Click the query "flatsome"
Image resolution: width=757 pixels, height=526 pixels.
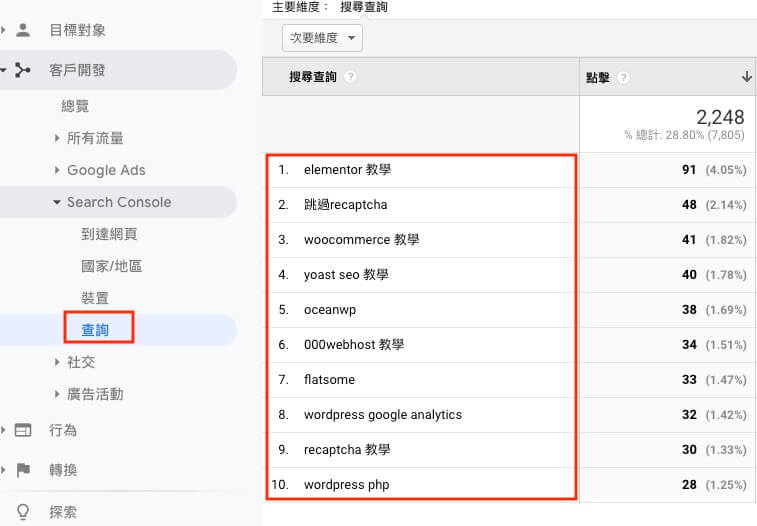[329, 380]
